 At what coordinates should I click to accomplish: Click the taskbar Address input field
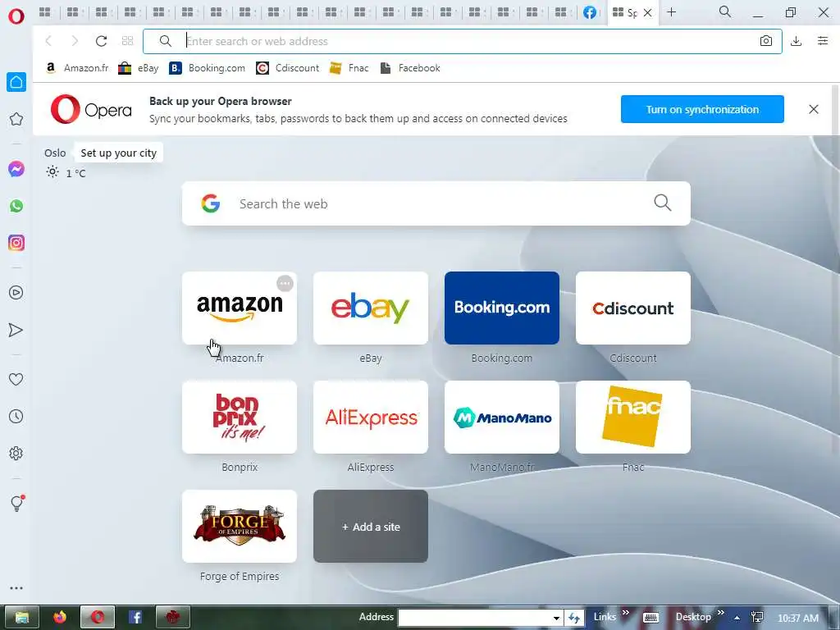coord(475,618)
